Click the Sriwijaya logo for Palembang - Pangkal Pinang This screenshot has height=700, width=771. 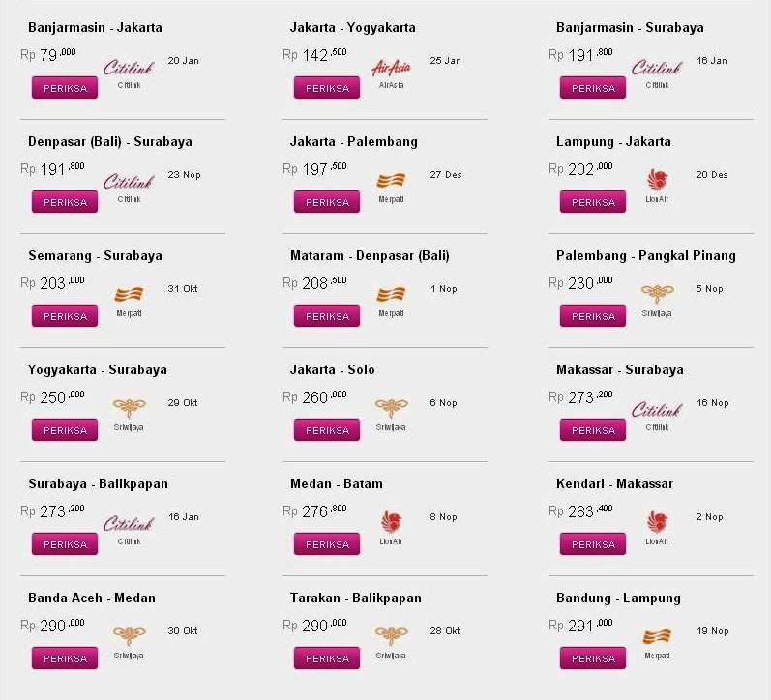coord(657,294)
